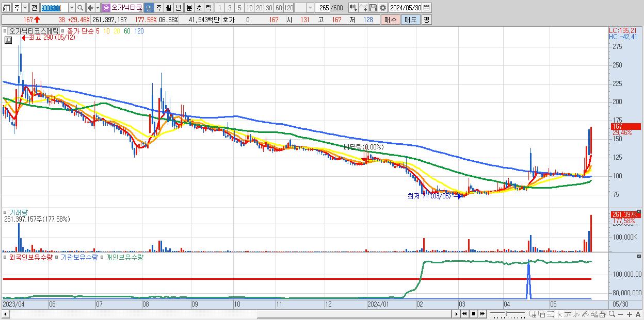Open the calendar date picker icon
This screenshot has height=320, width=644.
426,8
